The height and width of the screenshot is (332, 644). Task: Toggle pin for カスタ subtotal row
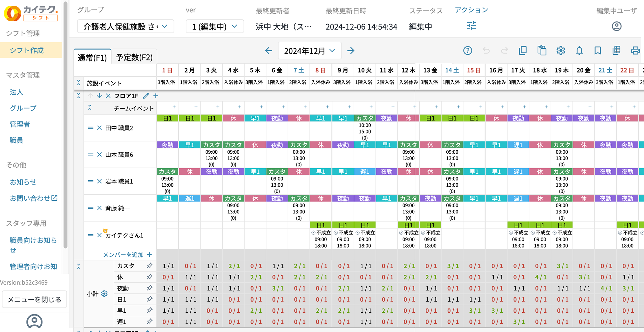coord(149,266)
